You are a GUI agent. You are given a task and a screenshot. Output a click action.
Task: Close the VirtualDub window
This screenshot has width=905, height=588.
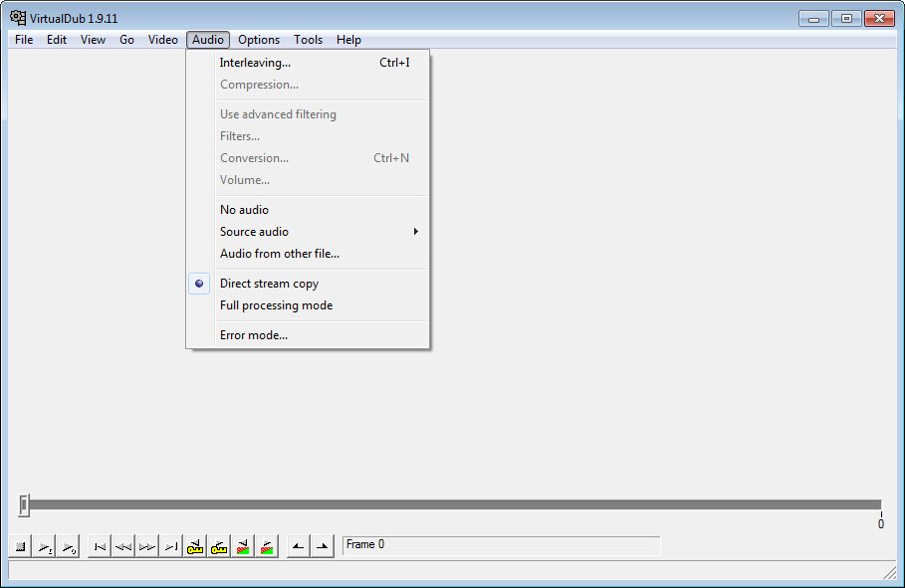(x=879, y=19)
